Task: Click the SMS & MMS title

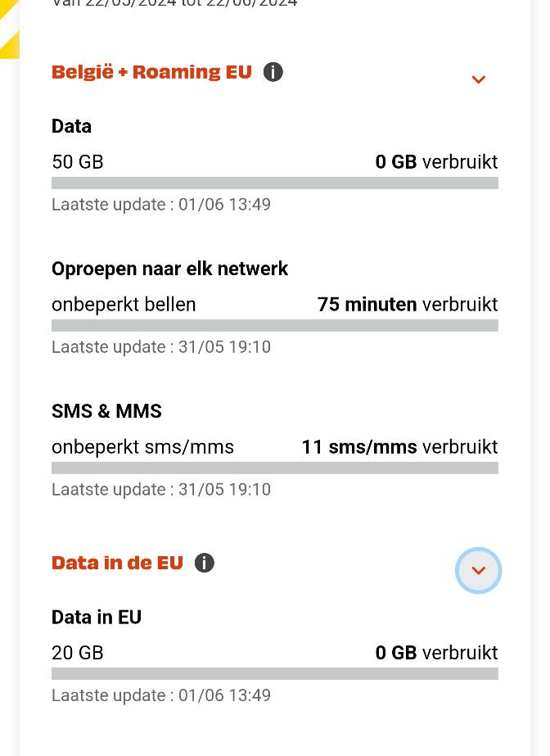Action: (x=106, y=411)
